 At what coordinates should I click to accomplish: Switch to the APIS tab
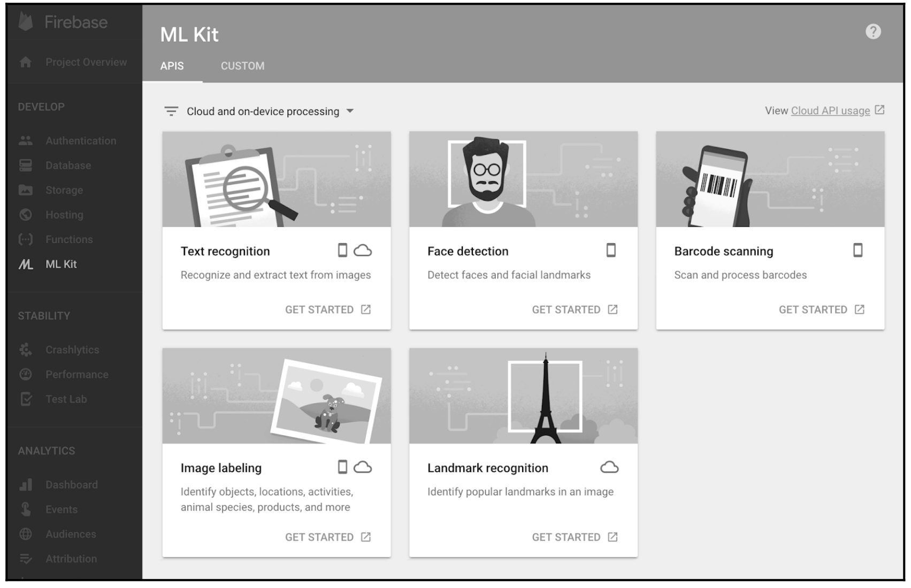click(172, 66)
